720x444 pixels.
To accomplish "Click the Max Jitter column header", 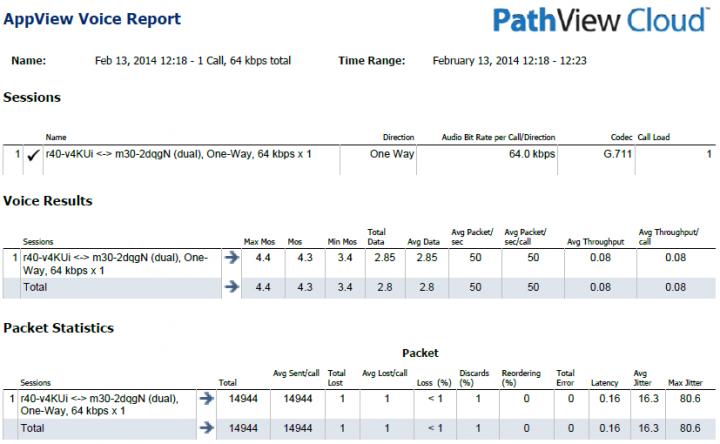I will click(686, 382).
